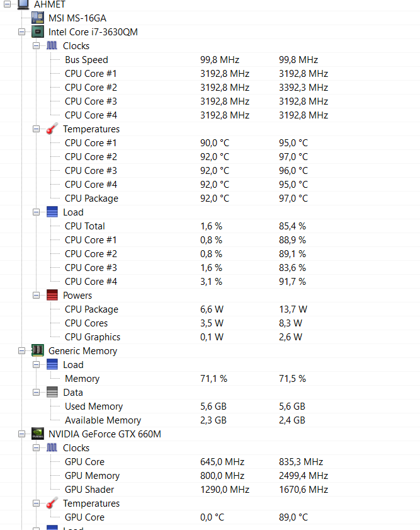The height and width of the screenshot is (530, 420).
Task: Click the red thermometer icon under Intel Core
Action: 52,129
